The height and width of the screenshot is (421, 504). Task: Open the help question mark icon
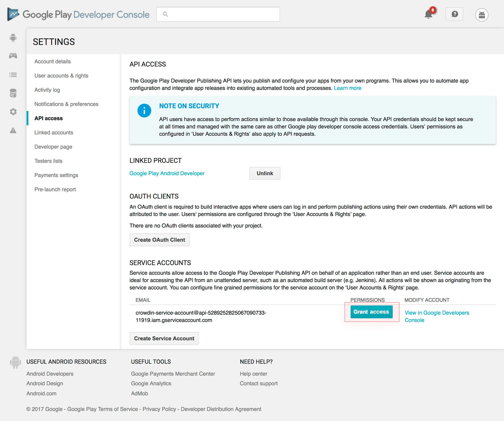tap(454, 14)
